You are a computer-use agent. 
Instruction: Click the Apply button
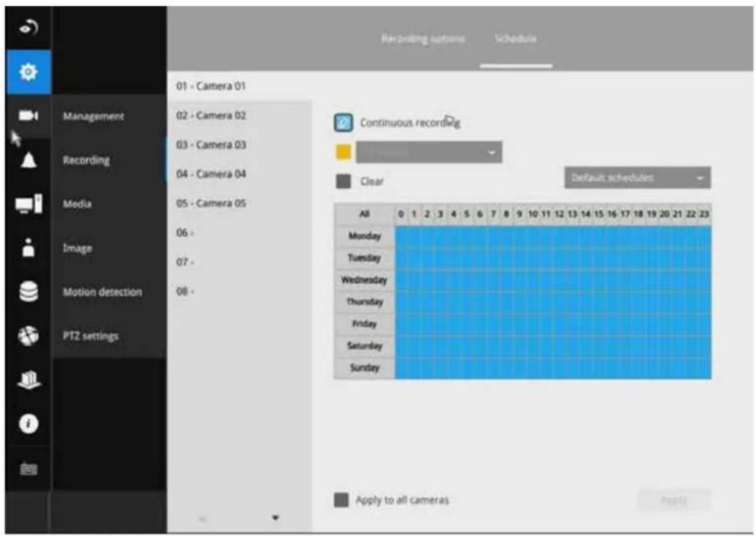(x=674, y=500)
